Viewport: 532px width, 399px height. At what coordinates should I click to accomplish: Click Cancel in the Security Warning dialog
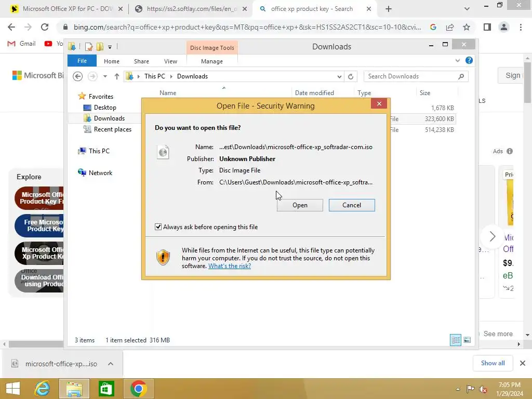coord(352,205)
